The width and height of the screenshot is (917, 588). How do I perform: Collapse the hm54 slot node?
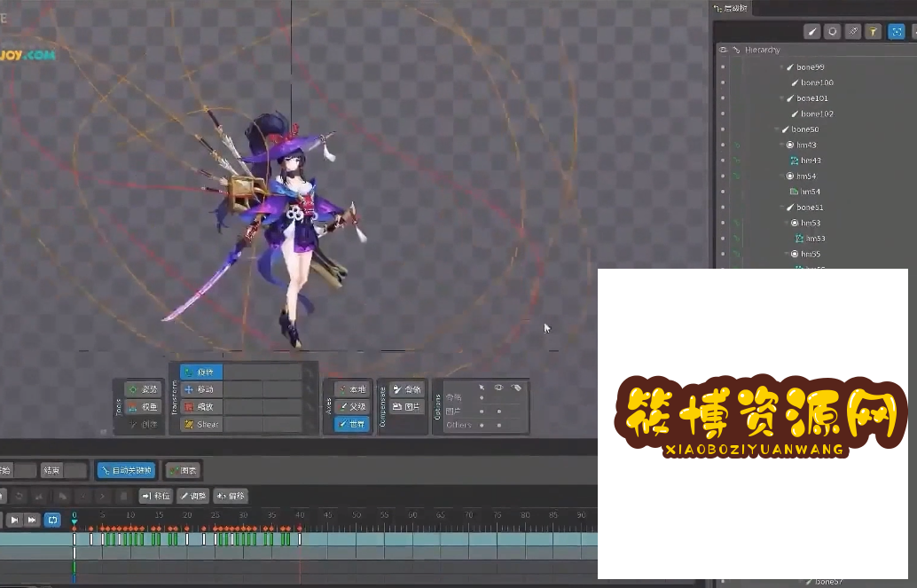(782, 176)
